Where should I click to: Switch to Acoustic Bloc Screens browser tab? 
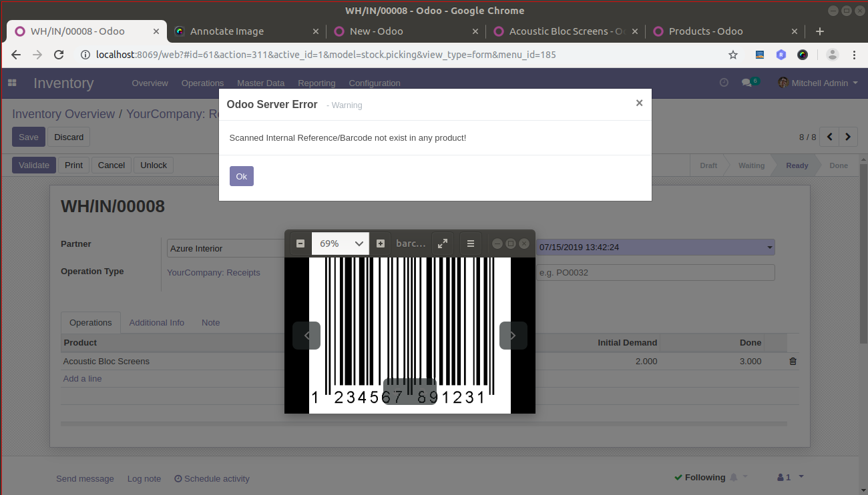(566, 31)
